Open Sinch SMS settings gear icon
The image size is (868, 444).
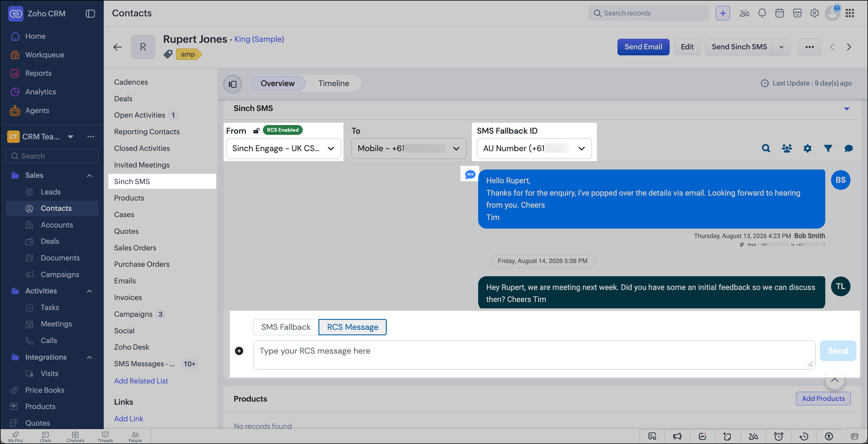coord(807,148)
